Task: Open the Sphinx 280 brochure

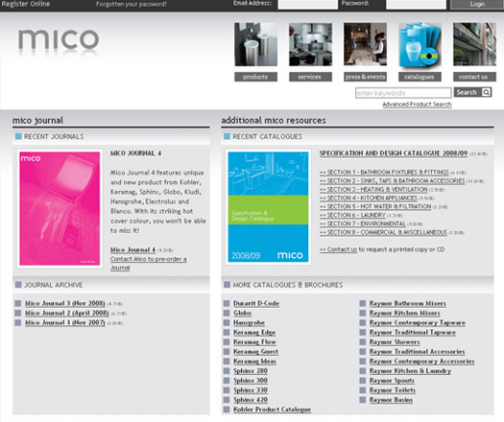Action: [x=251, y=370]
